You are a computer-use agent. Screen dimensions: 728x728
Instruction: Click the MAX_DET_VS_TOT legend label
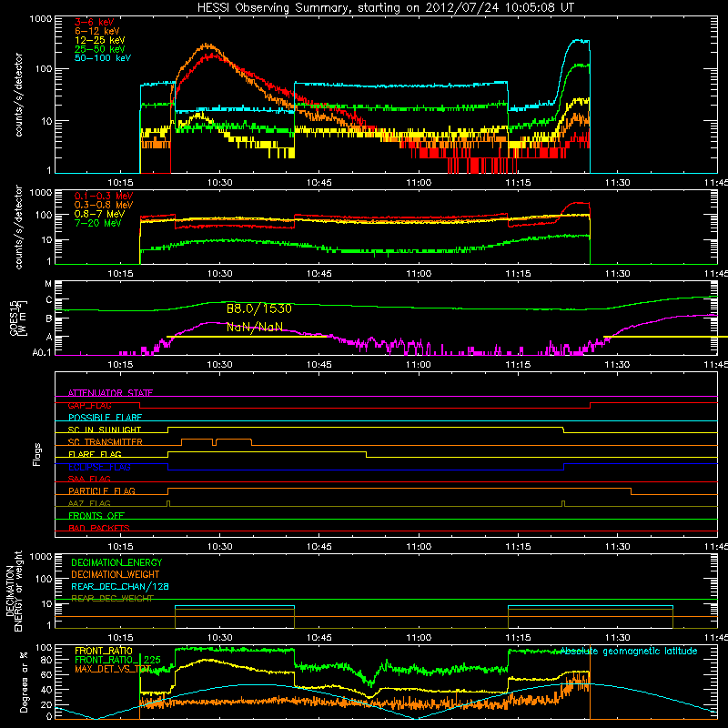pyautogui.click(x=113, y=669)
